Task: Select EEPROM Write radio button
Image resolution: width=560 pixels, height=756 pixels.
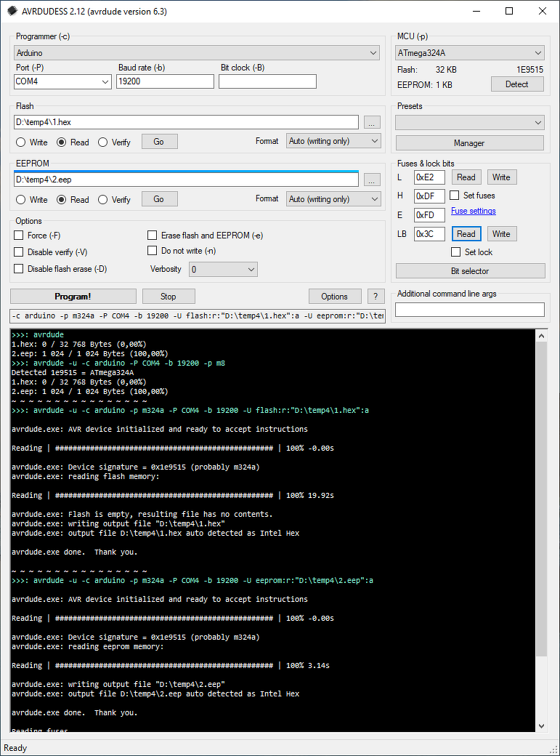Action: (21, 200)
